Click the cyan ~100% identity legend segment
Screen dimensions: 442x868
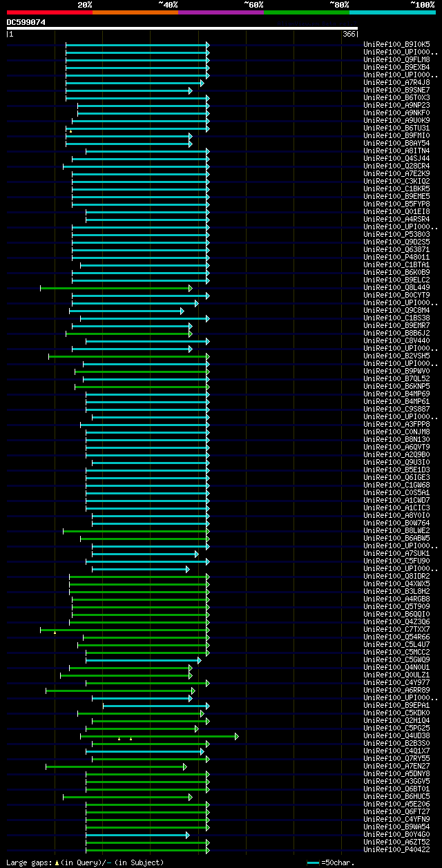pos(392,12)
